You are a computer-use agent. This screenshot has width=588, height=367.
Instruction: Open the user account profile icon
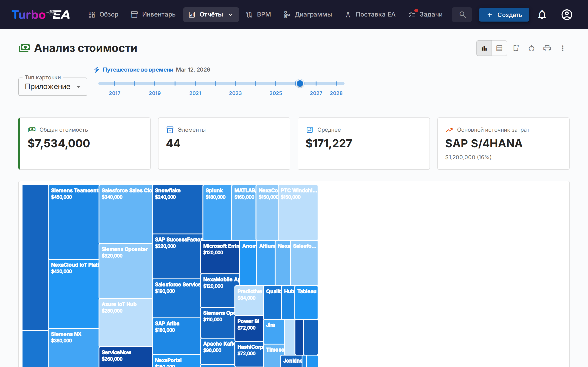pos(566,15)
